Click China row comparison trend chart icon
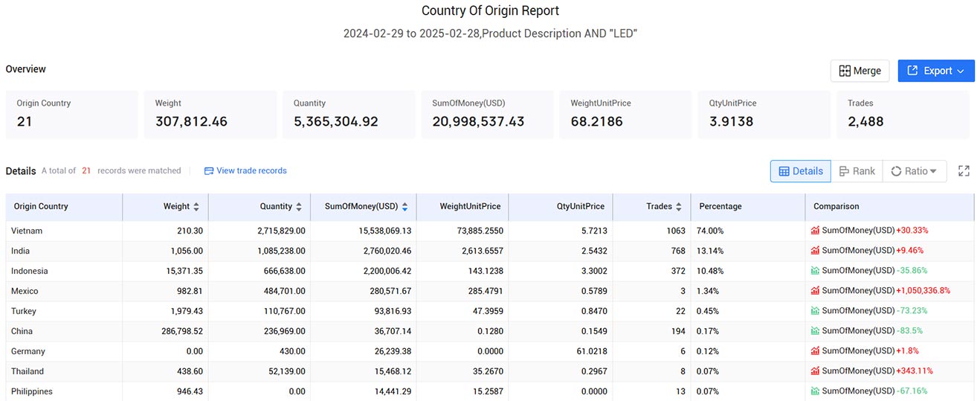 [816, 331]
